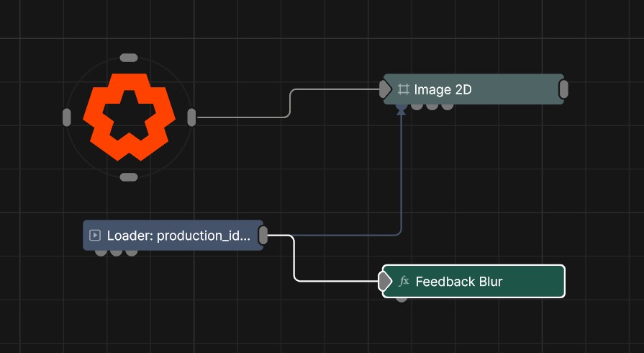Click Image 2D bottom port joined to blue wire
Viewport: 644px width, 353px height.
[x=402, y=107]
